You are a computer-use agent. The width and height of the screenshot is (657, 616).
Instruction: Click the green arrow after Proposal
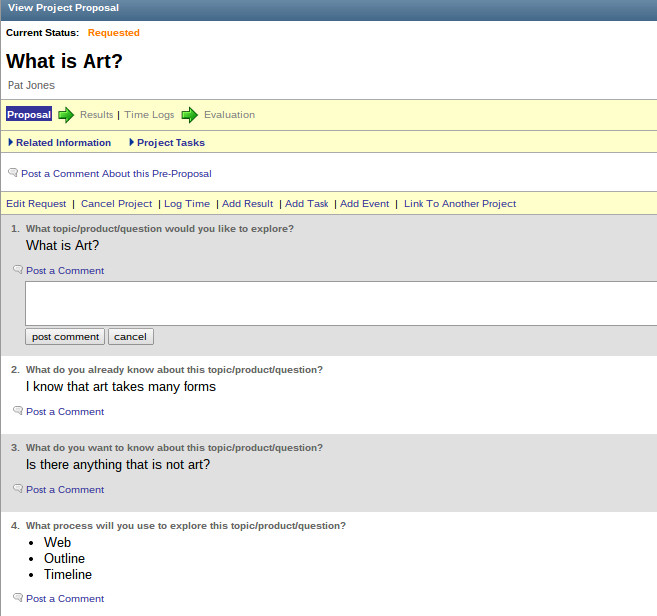pos(66,115)
